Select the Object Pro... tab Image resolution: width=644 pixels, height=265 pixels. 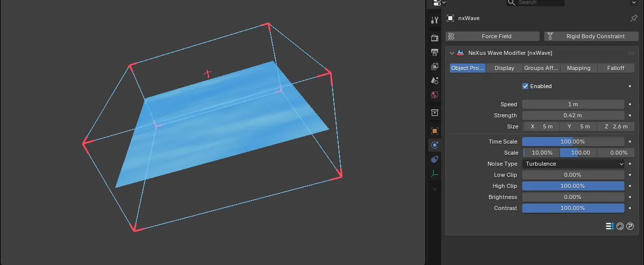coord(467,68)
